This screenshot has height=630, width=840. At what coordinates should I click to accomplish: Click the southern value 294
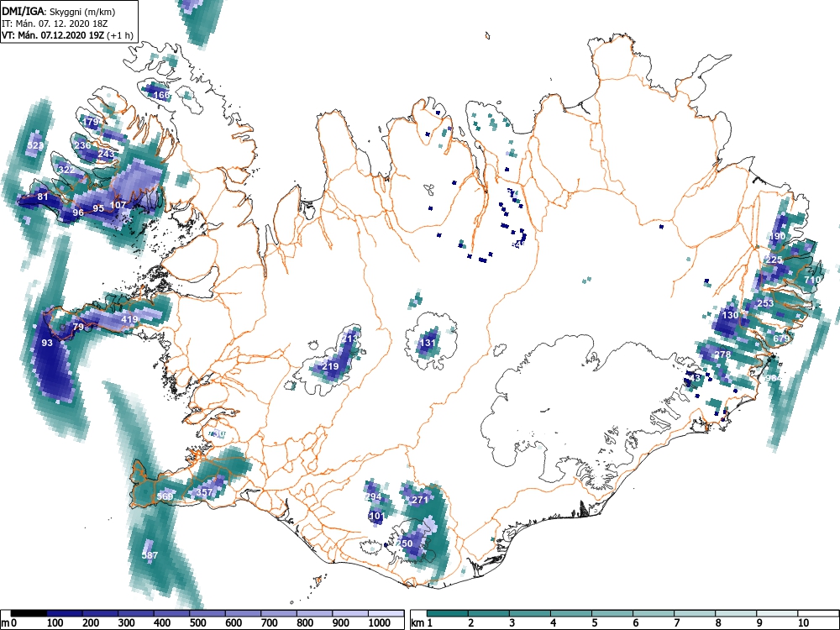point(374,496)
